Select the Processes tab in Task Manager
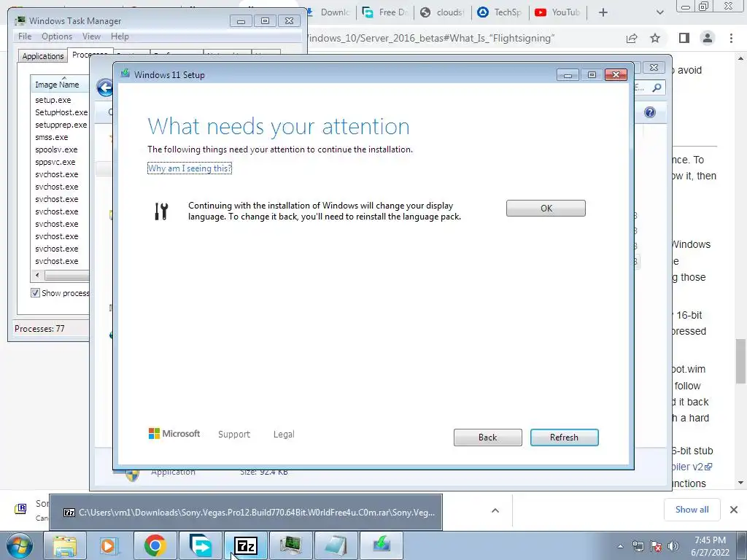This screenshot has width=747, height=560. coord(90,54)
